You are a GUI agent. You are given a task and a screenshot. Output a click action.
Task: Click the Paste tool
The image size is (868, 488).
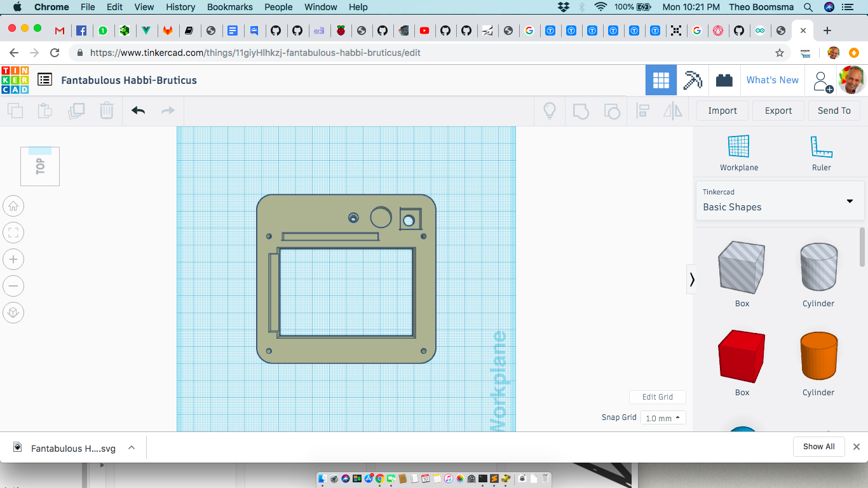point(45,111)
